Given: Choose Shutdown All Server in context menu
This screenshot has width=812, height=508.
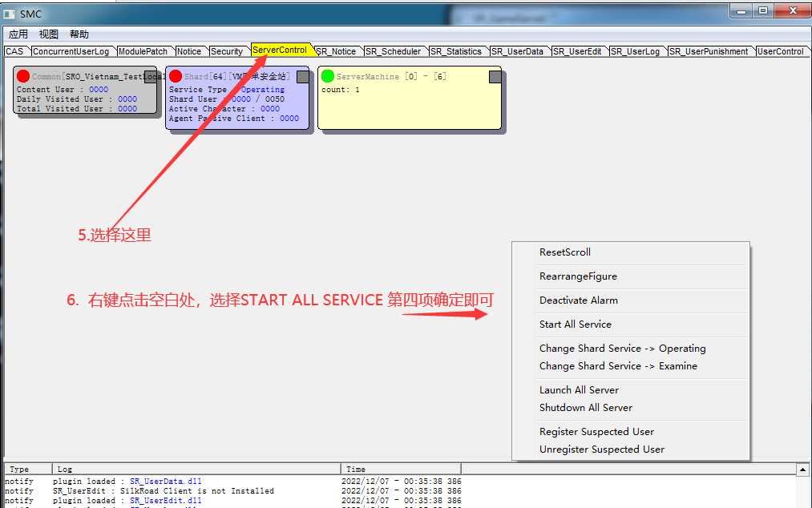Looking at the screenshot, I should 585,408.
